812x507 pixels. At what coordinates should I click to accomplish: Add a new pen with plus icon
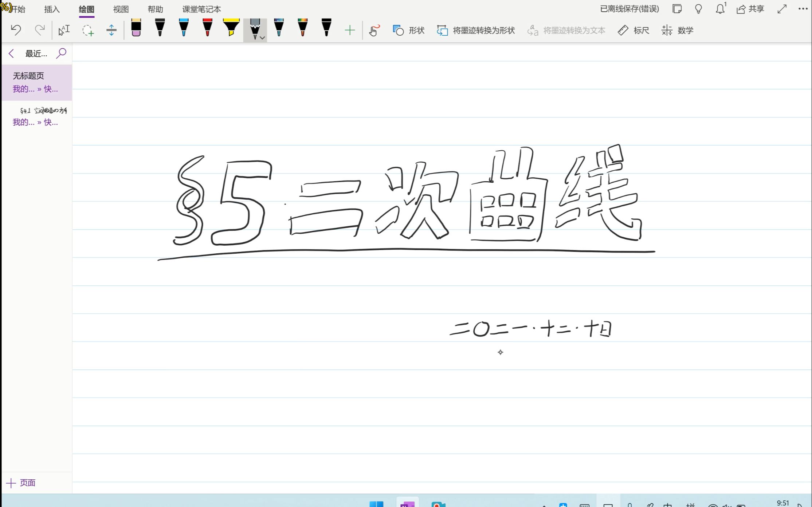(350, 30)
